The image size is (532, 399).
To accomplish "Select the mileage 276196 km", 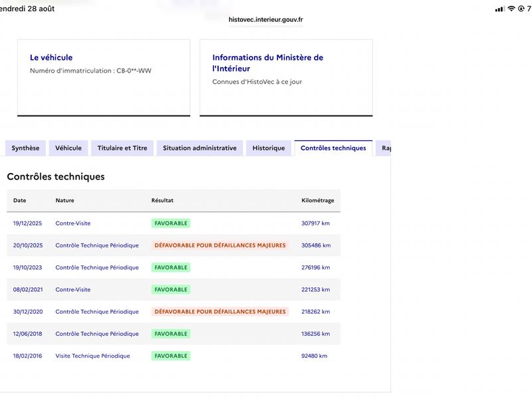I will 315,267.
